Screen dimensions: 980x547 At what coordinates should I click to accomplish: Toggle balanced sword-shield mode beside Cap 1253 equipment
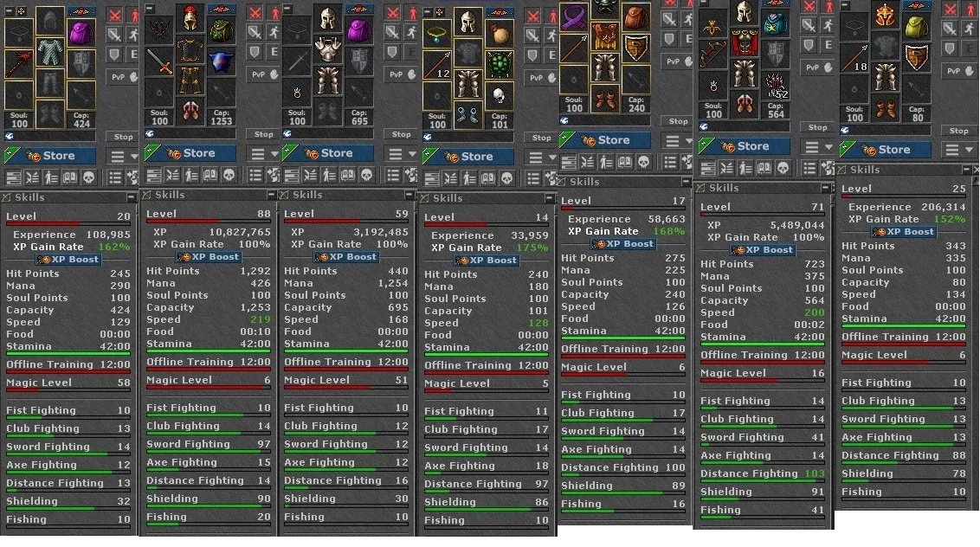[x=255, y=32]
